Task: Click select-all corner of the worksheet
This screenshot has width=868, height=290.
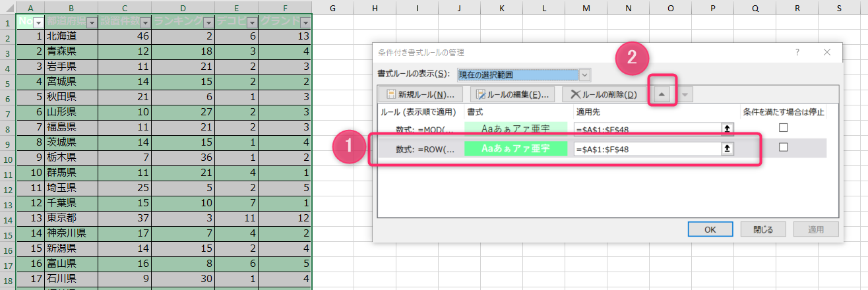Action: [8, 7]
